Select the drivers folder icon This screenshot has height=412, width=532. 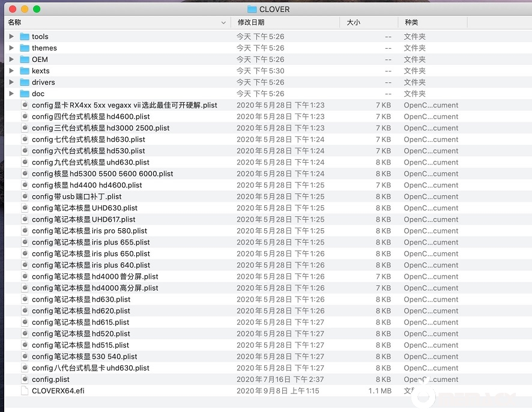tap(25, 82)
